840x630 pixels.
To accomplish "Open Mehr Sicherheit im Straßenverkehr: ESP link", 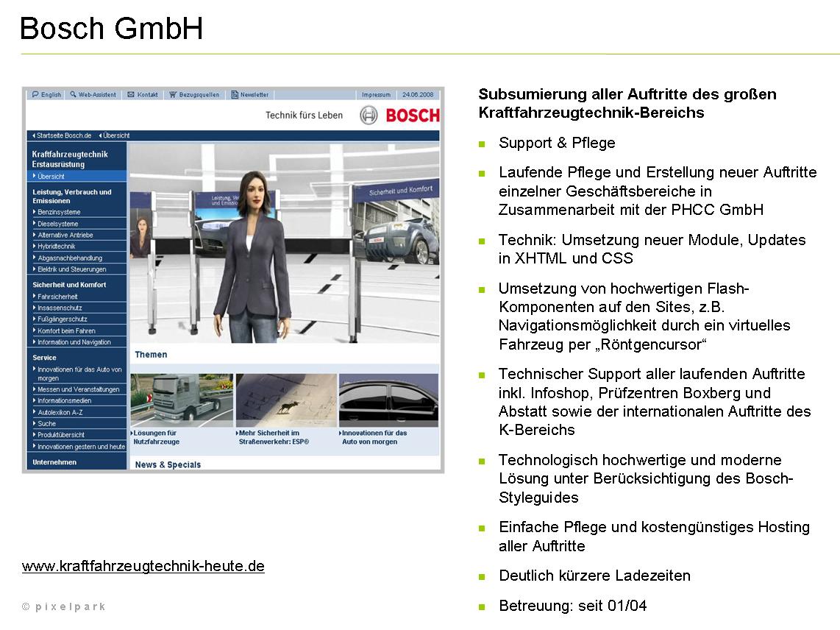I will [x=272, y=437].
